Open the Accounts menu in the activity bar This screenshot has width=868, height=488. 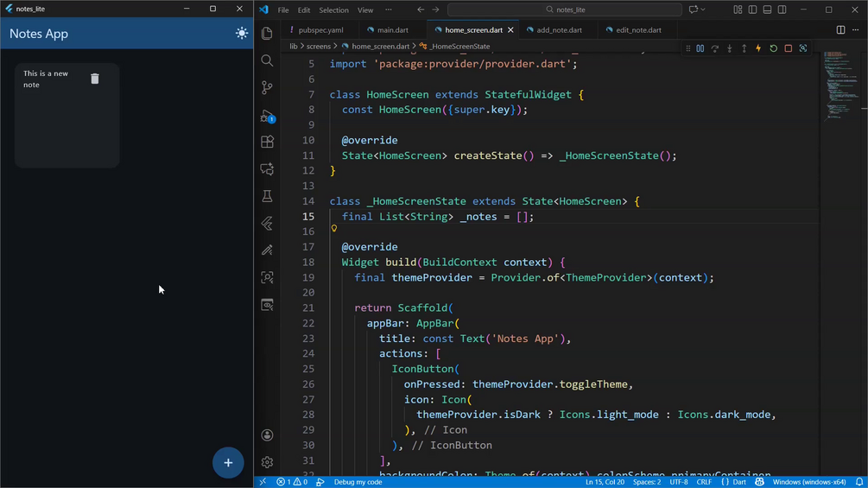click(x=267, y=435)
